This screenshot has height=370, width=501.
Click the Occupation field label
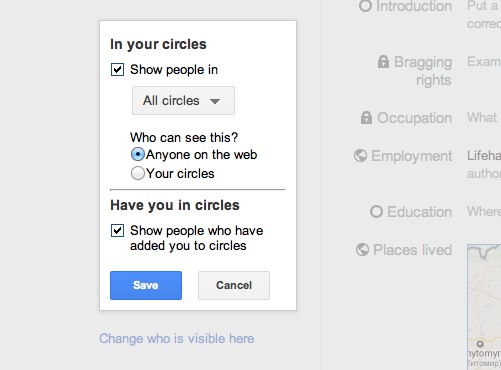point(414,118)
